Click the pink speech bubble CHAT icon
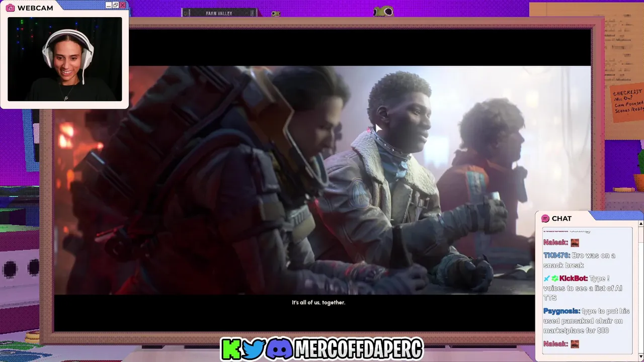Viewport: 644px width, 362px height. click(x=545, y=218)
